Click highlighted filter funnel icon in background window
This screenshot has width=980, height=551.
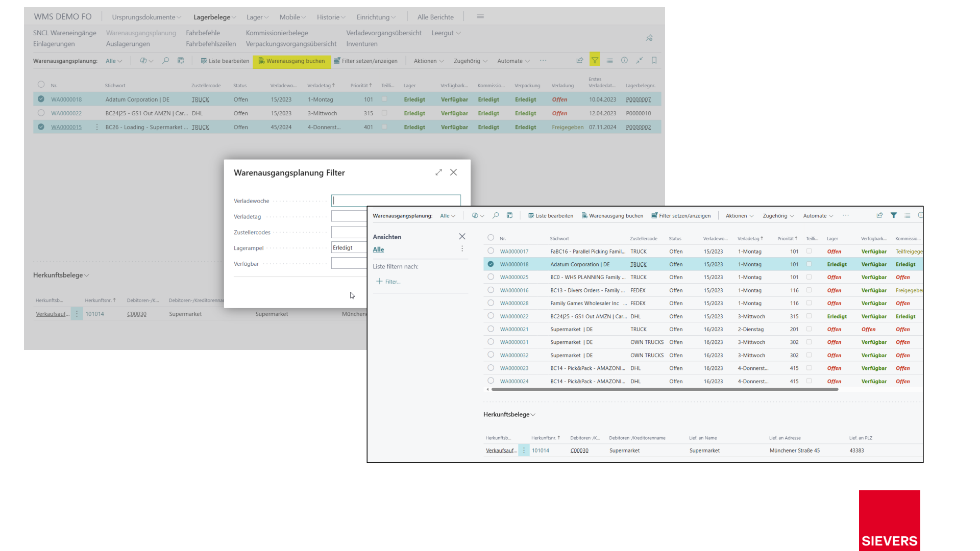pos(595,60)
